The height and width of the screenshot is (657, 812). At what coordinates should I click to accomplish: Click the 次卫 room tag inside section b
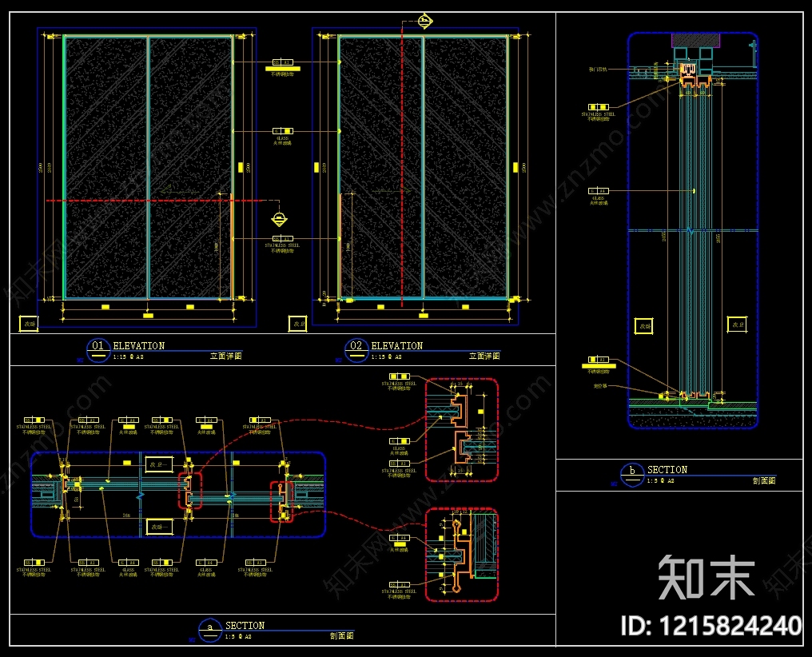[737, 325]
